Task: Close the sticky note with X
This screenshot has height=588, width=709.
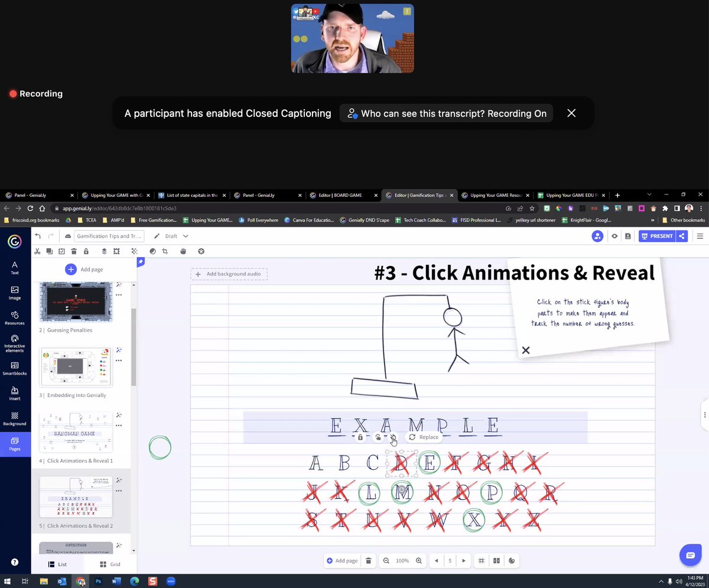Action: point(526,350)
